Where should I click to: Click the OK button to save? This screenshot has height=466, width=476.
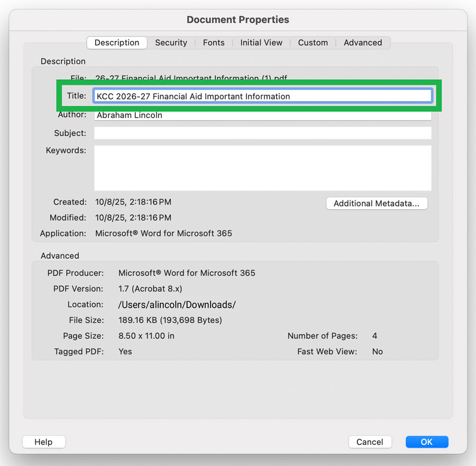(427, 442)
